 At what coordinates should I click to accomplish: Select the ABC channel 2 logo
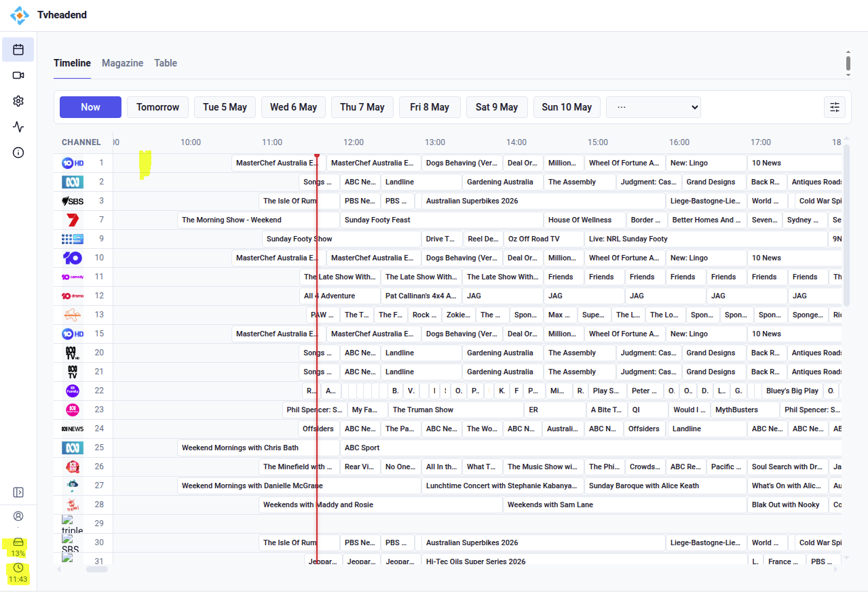(73, 182)
